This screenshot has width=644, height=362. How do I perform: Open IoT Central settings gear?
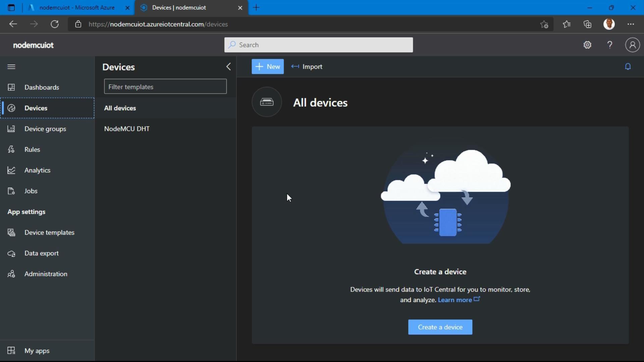588,45
